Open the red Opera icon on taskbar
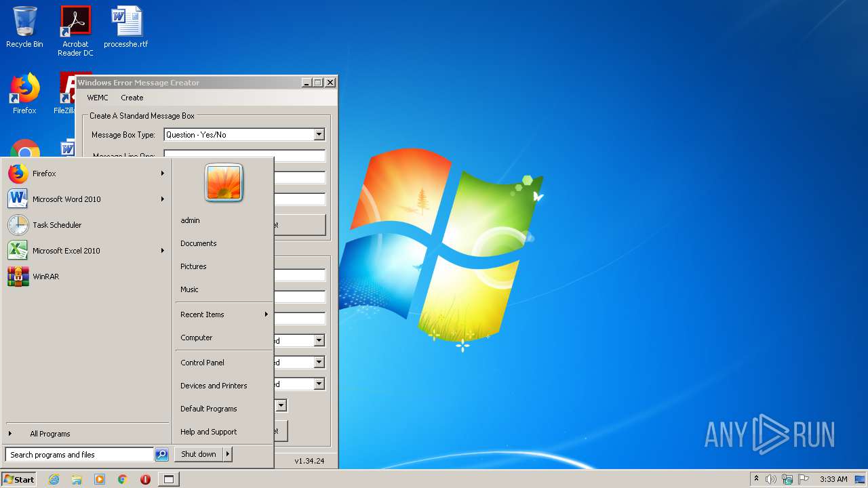 [x=145, y=479]
